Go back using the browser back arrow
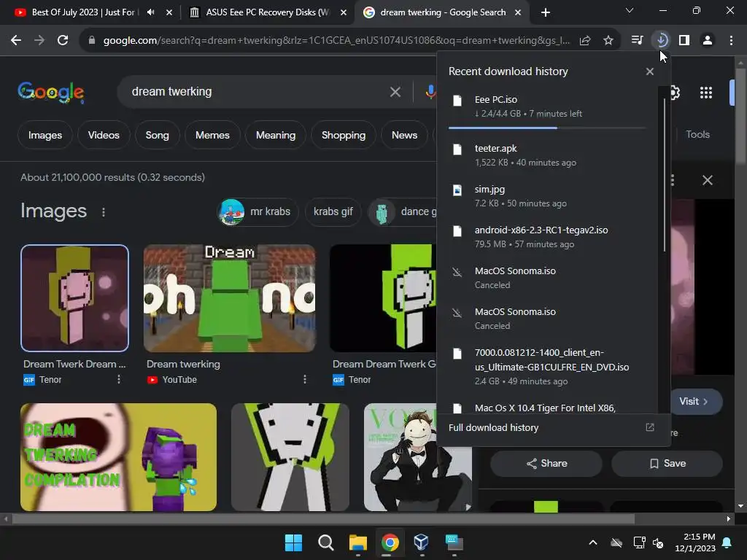The height and width of the screenshot is (560, 747). coord(16,41)
